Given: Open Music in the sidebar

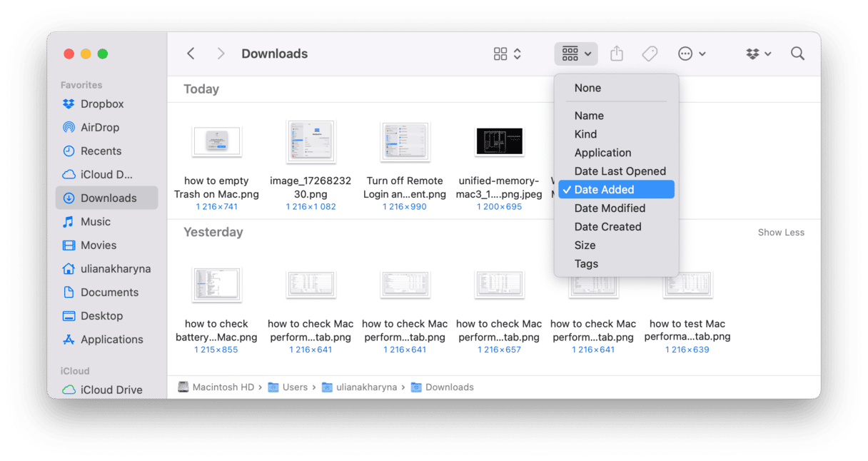Looking at the screenshot, I should click(106, 221).
